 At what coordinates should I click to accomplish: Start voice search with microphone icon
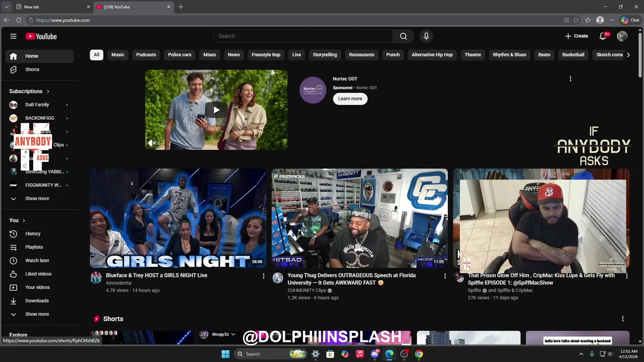426,36
